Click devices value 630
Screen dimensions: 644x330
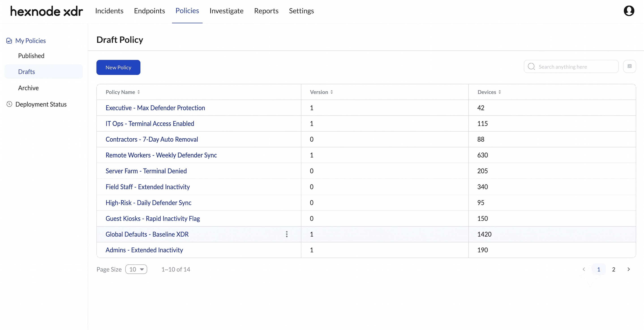point(483,155)
